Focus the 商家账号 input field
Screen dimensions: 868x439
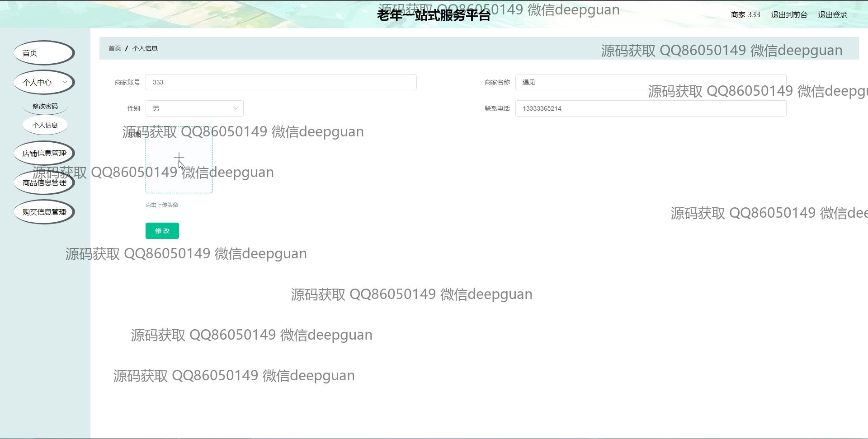coord(281,82)
